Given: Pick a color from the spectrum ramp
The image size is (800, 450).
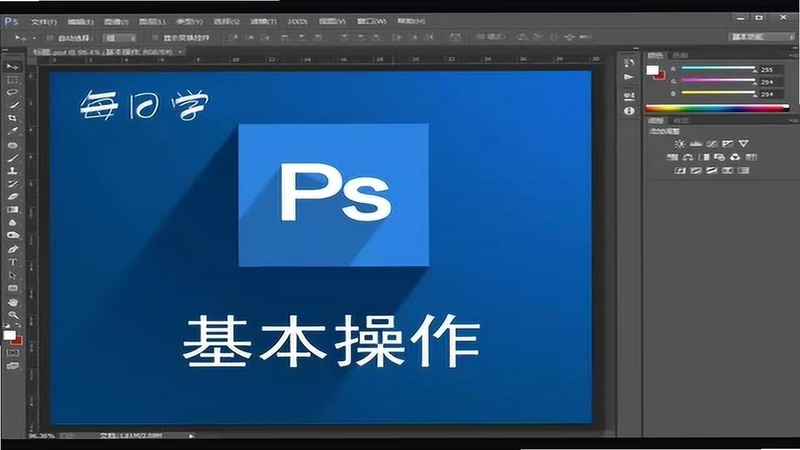Looking at the screenshot, I should [x=717, y=108].
